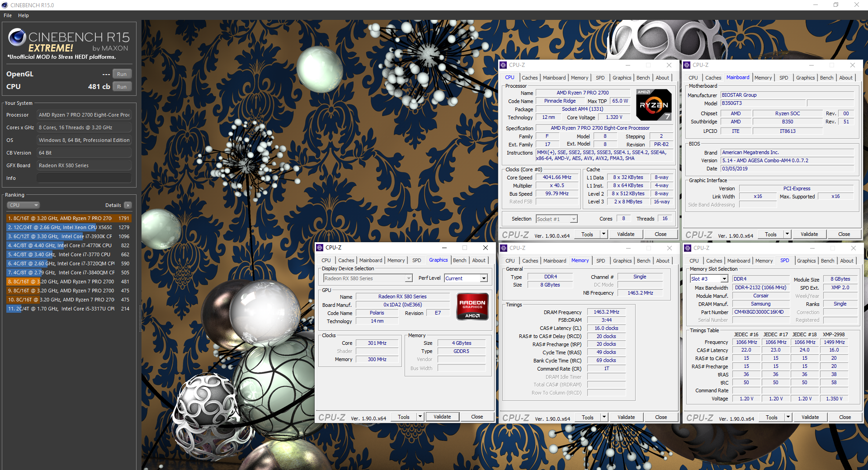Open Mainboard tab in CPU-Z Memory window

pyautogui.click(x=555, y=261)
